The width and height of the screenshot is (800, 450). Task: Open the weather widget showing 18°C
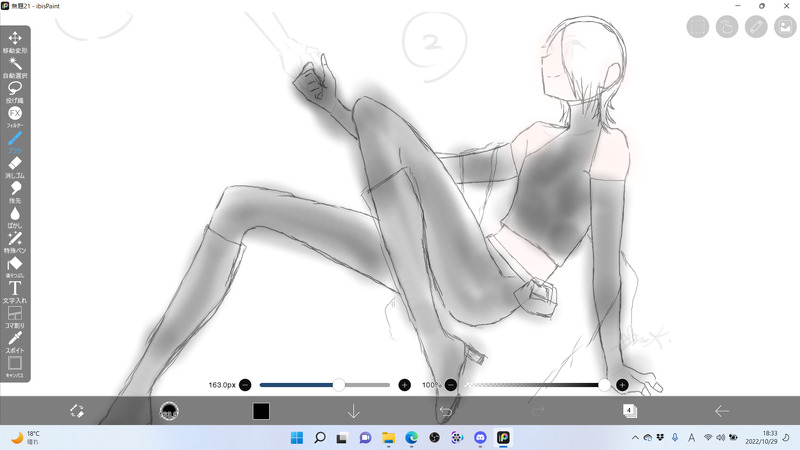[x=26, y=438]
